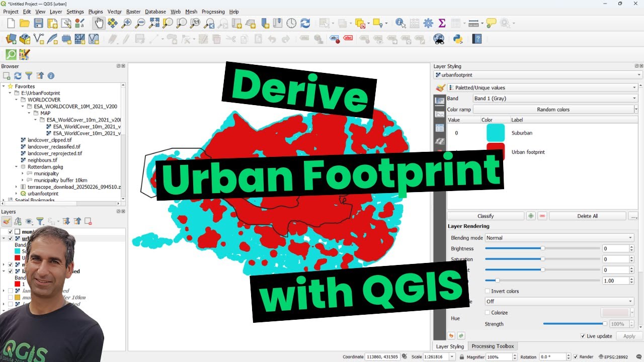This screenshot has height=362, width=644.
Task: Open the Vector menu
Action: [115, 12]
